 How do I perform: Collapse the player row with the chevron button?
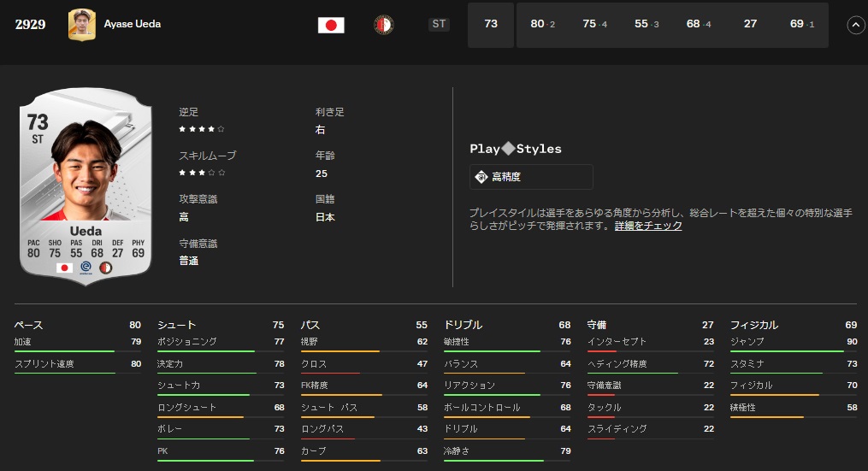click(855, 25)
